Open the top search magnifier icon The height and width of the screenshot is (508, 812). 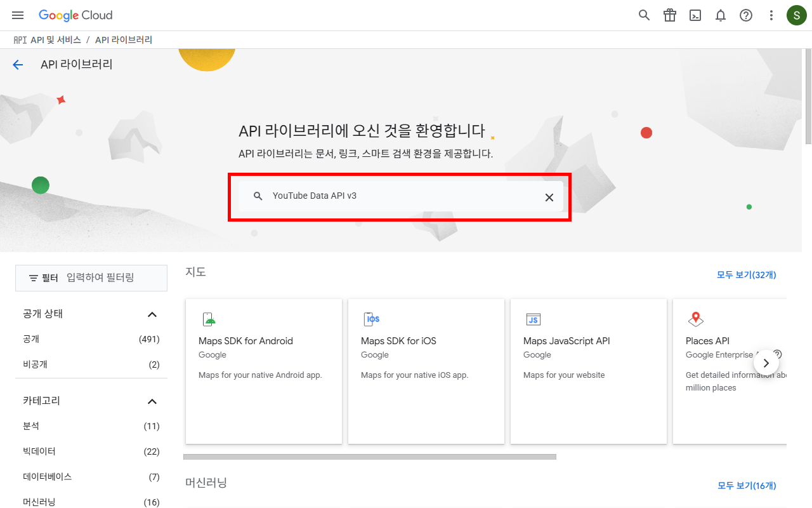(x=645, y=15)
